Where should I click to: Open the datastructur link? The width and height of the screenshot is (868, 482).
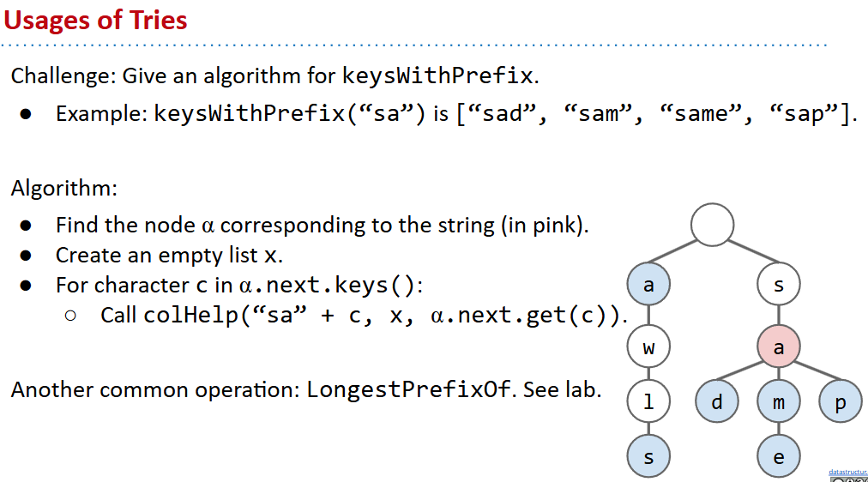coord(847,472)
